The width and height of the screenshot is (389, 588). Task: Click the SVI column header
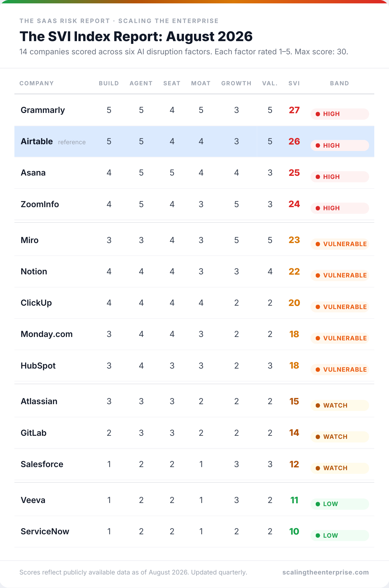pyautogui.click(x=294, y=83)
